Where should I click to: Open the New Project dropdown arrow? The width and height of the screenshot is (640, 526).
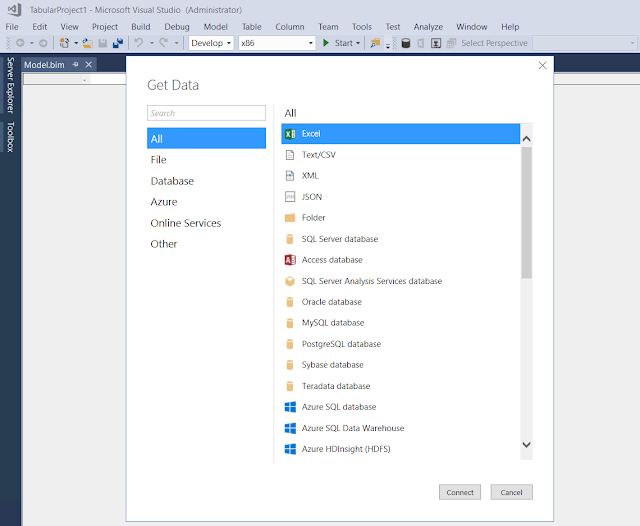pos(76,43)
